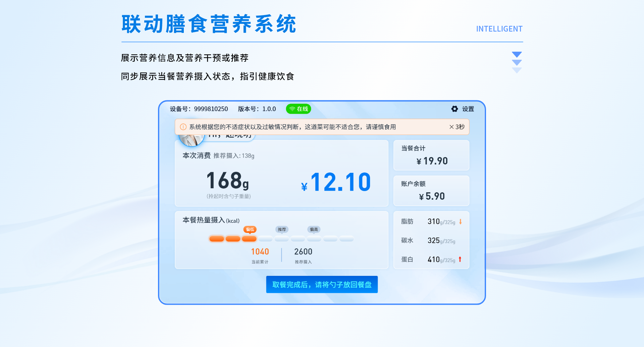Click the last empty calorie bar segment
This screenshot has width=644, height=347.
pos(346,239)
